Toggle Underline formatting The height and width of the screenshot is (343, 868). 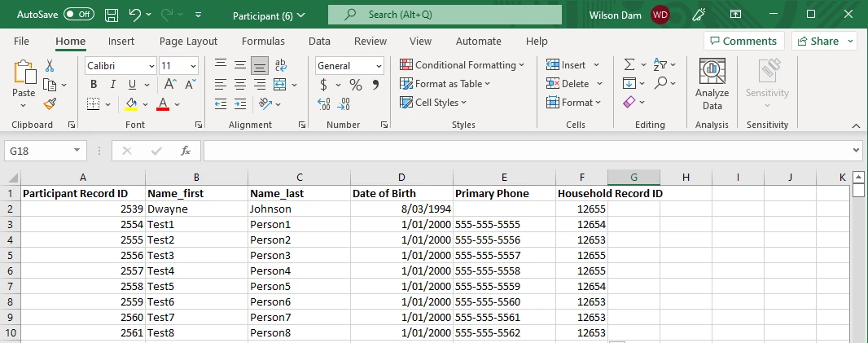click(x=132, y=84)
